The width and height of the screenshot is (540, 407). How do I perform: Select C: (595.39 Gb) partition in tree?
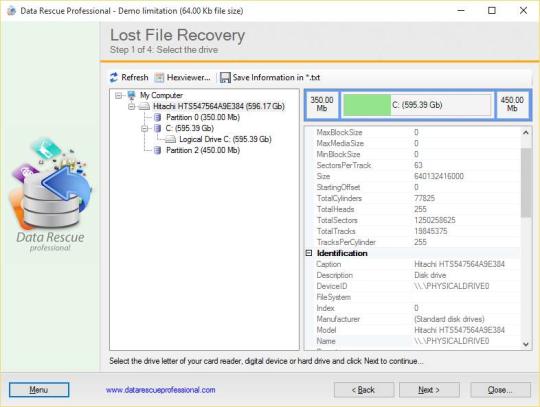[190, 128]
